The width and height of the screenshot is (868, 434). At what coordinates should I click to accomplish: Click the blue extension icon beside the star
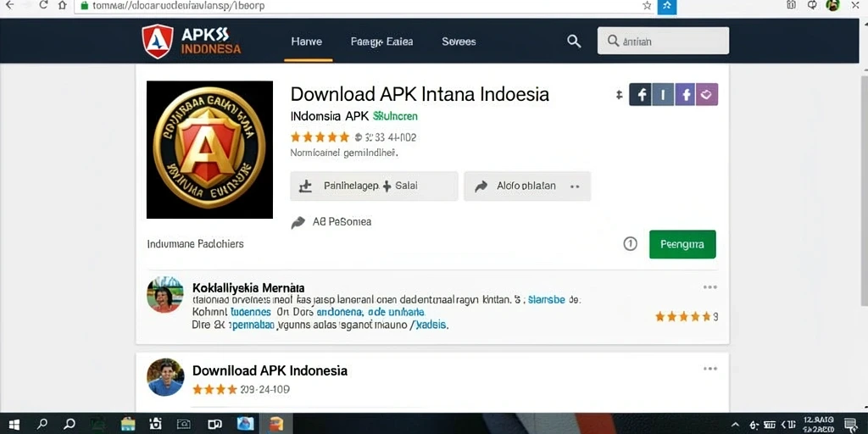pos(666,6)
